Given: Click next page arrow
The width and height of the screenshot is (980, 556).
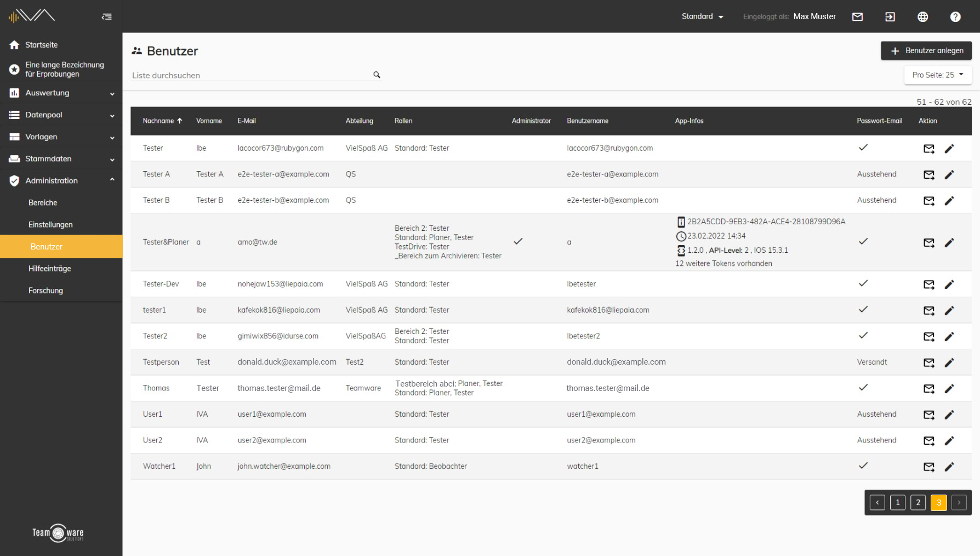Looking at the screenshot, I should (x=959, y=502).
